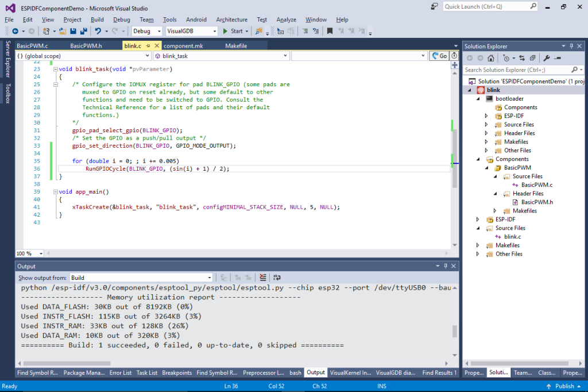Click the Go button in navigation bar

[x=439, y=56]
